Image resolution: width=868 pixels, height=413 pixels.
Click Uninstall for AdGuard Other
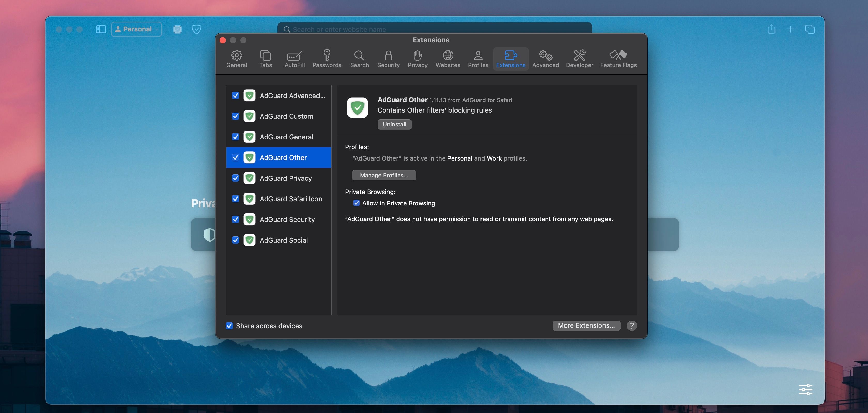[394, 124]
